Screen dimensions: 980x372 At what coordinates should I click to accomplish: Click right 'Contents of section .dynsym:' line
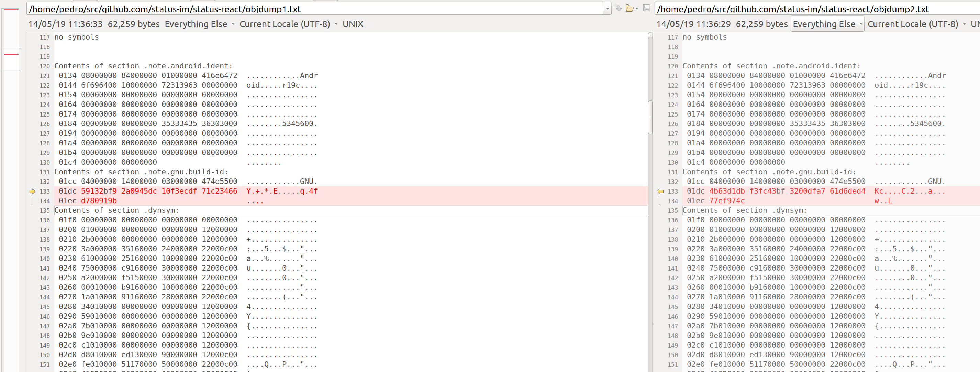click(745, 210)
